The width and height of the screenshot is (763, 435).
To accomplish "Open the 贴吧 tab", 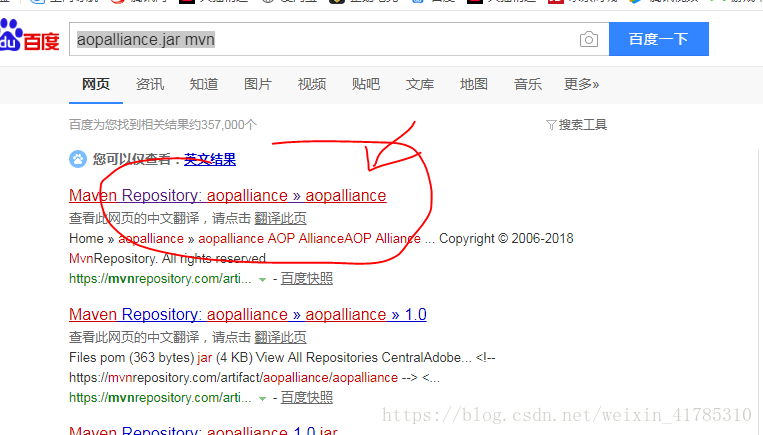I will tap(366, 84).
